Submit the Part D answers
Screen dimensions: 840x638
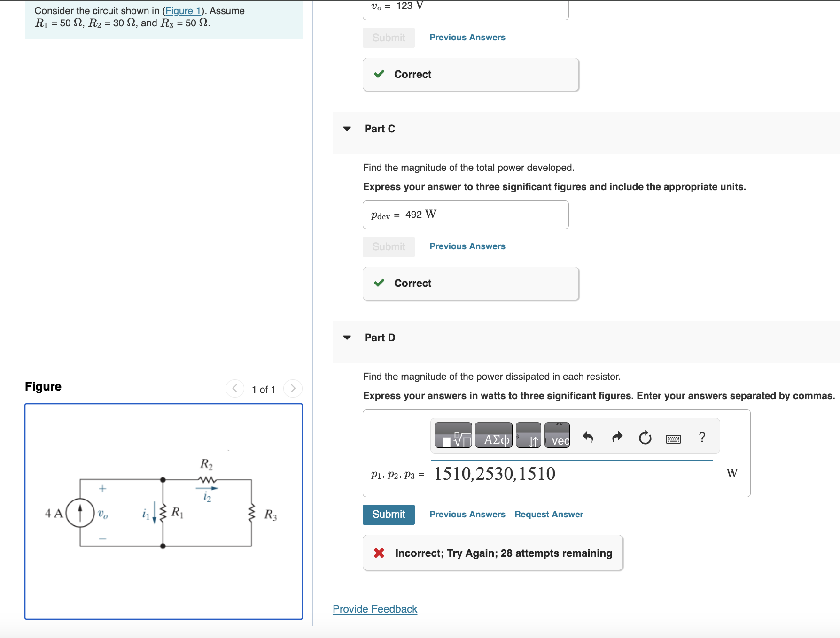pyautogui.click(x=388, y=514)
